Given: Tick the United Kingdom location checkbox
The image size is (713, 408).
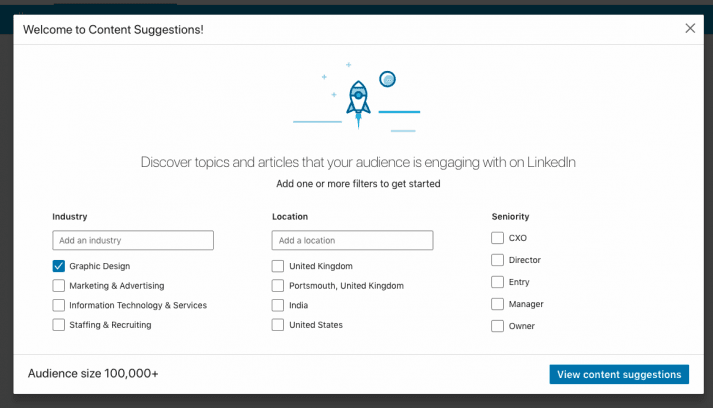Looking at the screenshot, I should pyautogui.click(x=278, y=266).
